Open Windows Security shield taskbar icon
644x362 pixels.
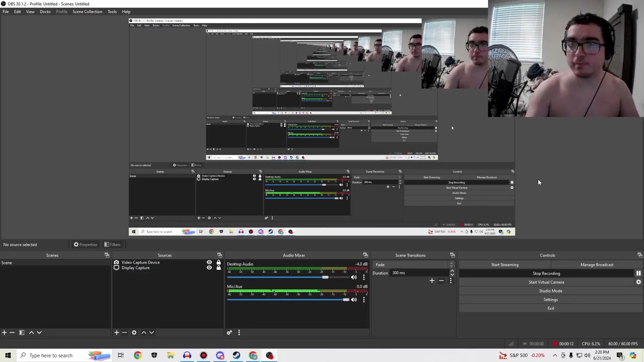[154, 355]
